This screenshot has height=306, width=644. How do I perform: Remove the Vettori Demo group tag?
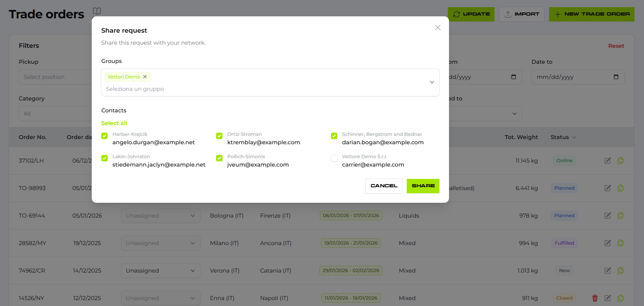coord(145,77)
